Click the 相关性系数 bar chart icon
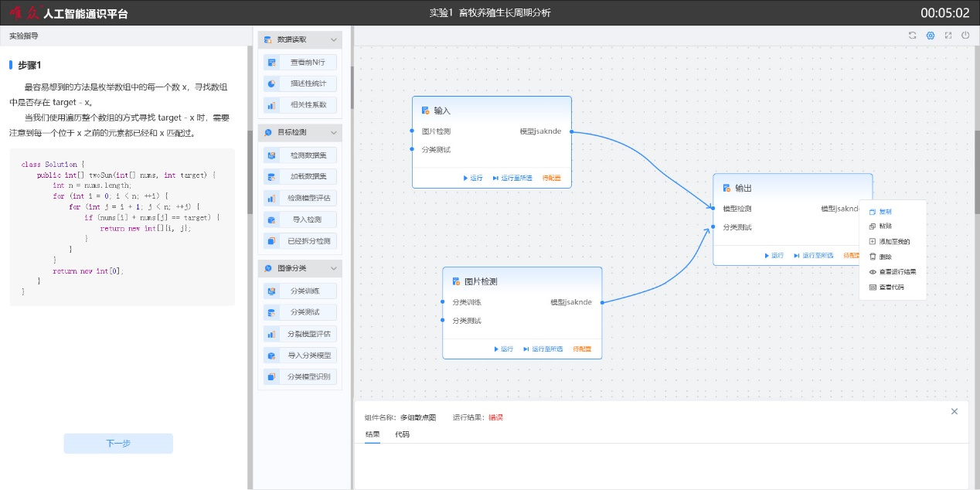 pos(271,105)
